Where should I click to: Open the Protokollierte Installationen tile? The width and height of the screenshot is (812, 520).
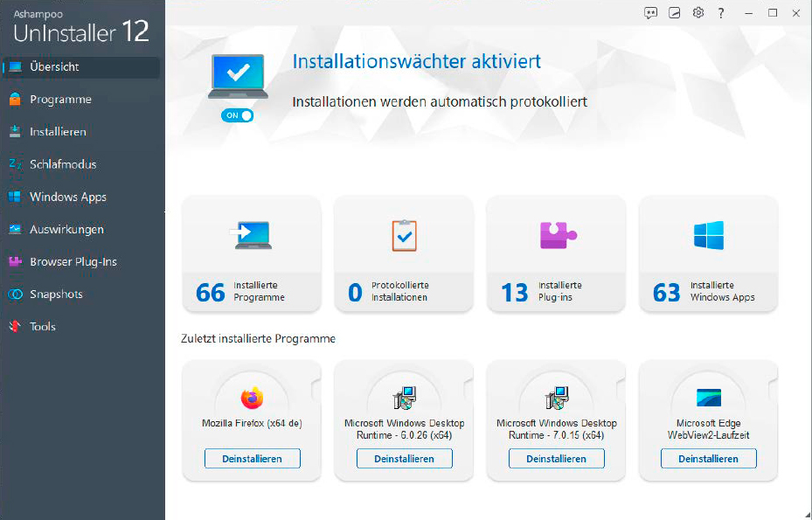(403, 253)
